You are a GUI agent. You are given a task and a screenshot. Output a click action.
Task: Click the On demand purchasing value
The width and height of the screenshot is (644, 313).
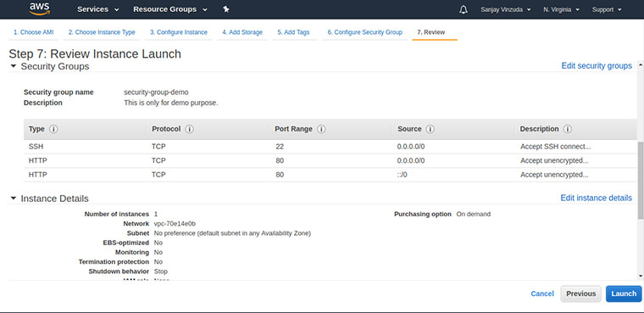tap(473, 215)
